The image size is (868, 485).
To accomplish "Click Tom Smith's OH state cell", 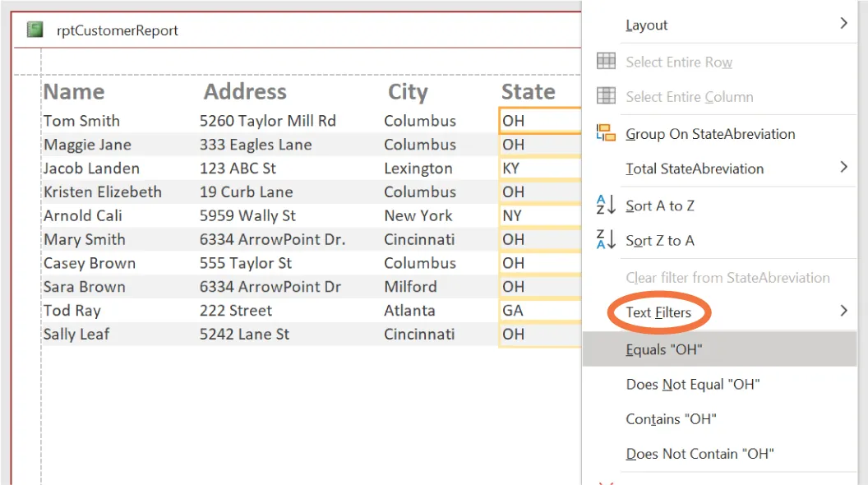I will (538, 120).
